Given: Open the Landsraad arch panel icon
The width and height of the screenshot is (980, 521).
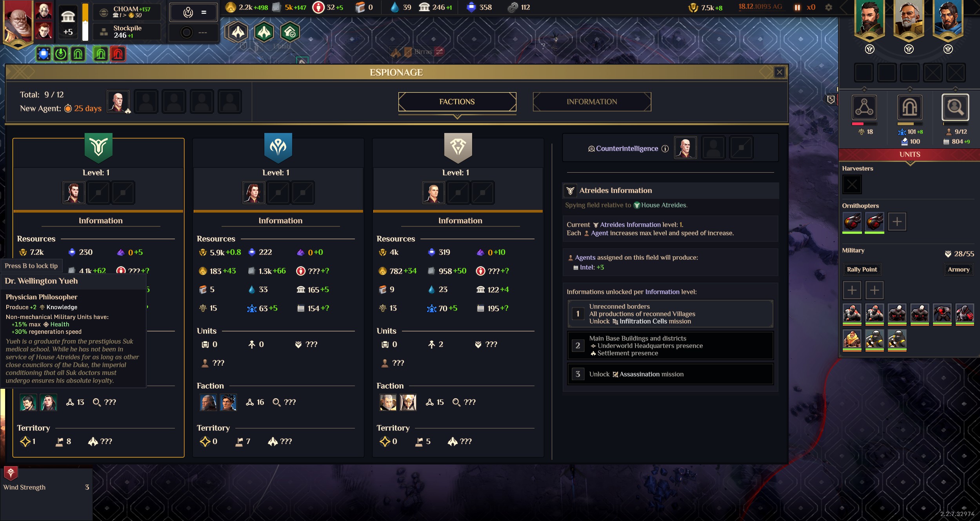Looking at the screenshot, I should [909, 107].
